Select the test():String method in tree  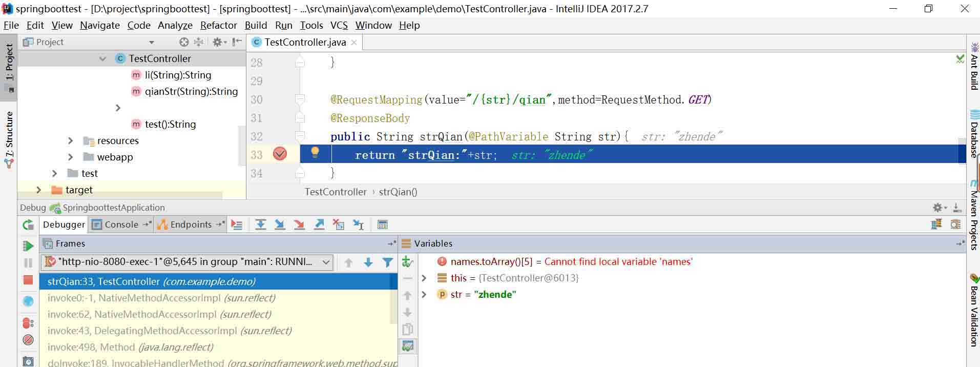170,124
